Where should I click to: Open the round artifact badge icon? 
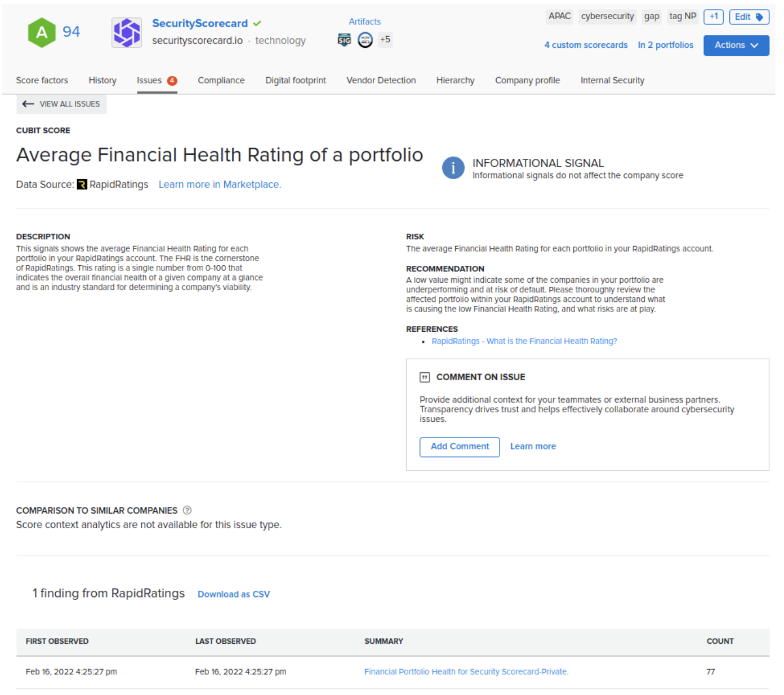(365, 40)
